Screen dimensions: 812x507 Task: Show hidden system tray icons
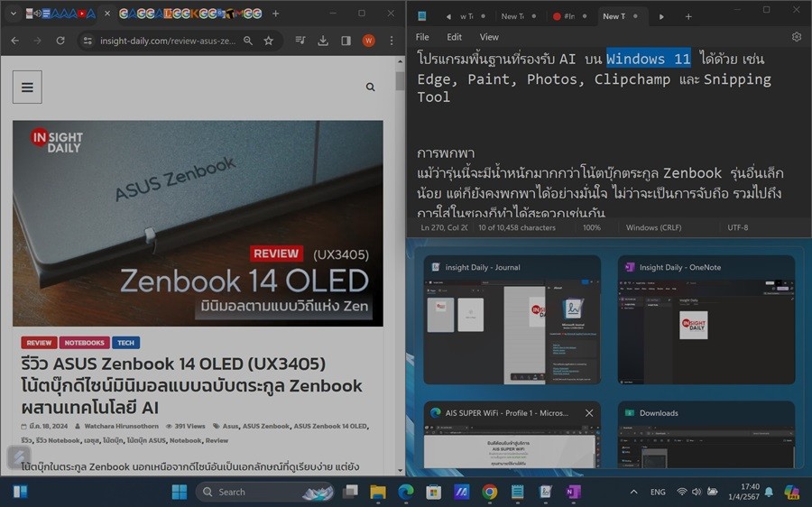click(633, 492)
